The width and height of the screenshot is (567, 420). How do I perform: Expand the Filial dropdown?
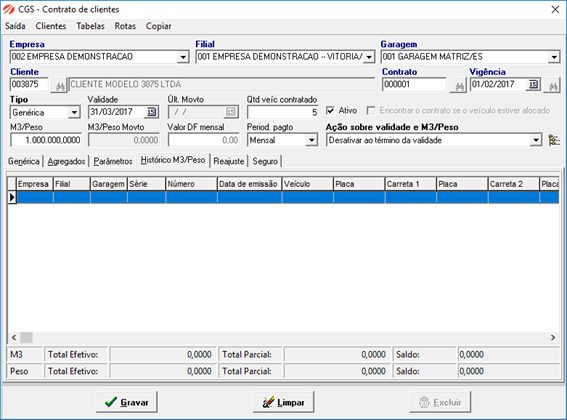coord(369,57)
